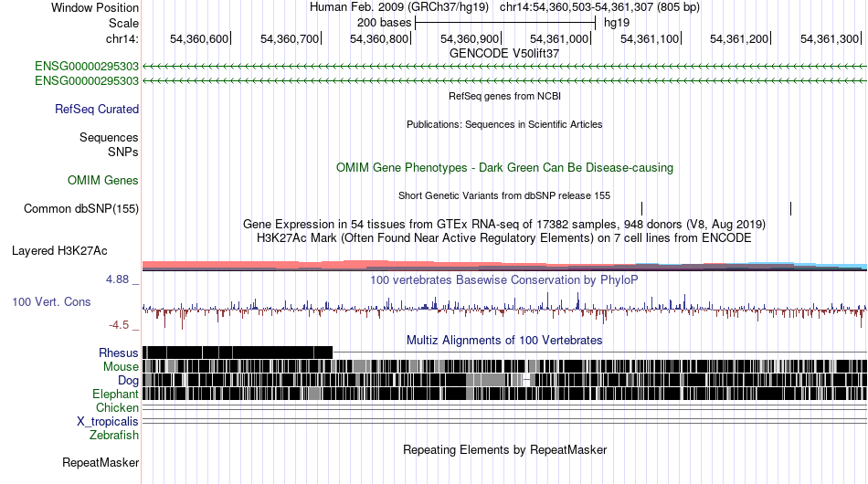This screenshot has height=484, width=868.
Task: Click the Zebrafish species label
Action: coord(114,436)
